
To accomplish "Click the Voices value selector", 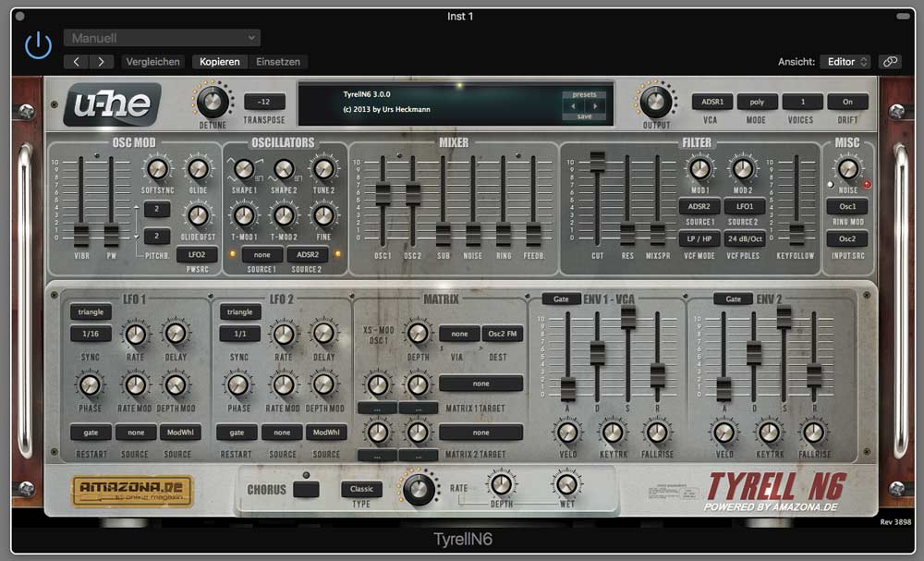I will [802, 102].
